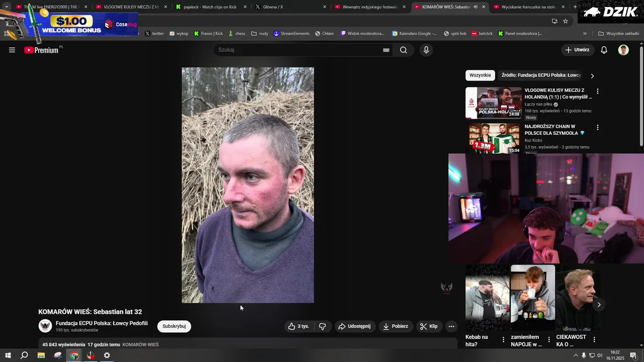Click the Udostępnij share button
The width and height of the screenshot is (644, 362).
coord(355,326)
